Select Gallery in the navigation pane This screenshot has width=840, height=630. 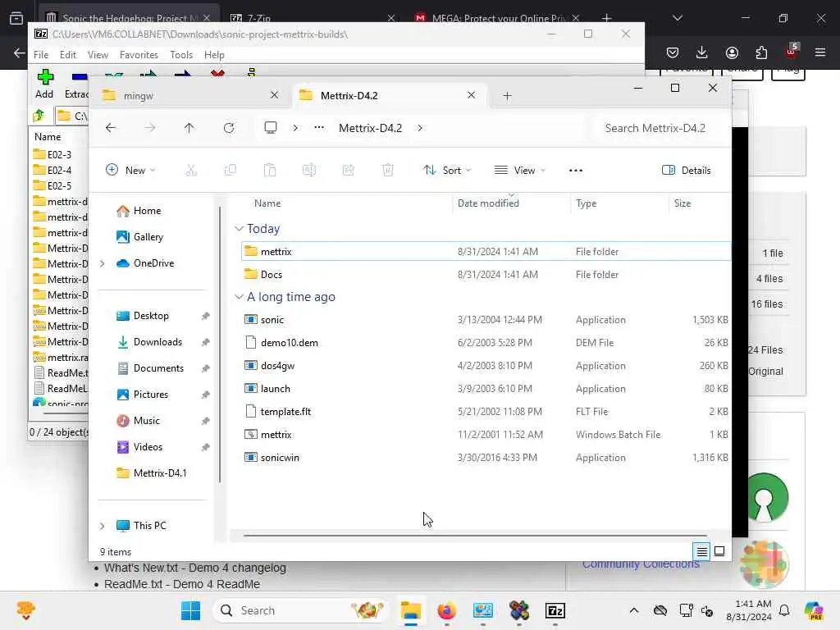[139, 237]
